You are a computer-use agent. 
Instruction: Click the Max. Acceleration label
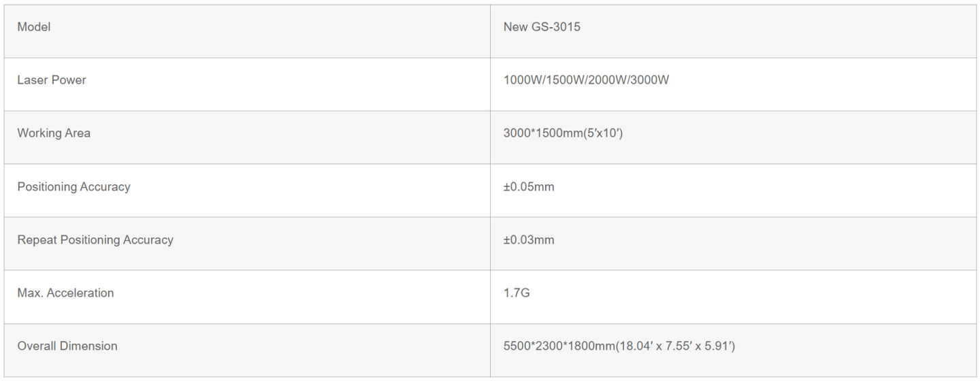(65, 293)
